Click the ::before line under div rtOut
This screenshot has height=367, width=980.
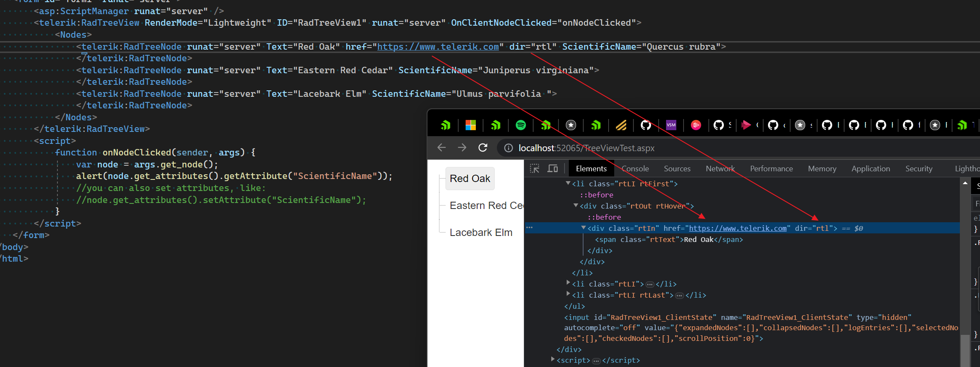(604, 217)
